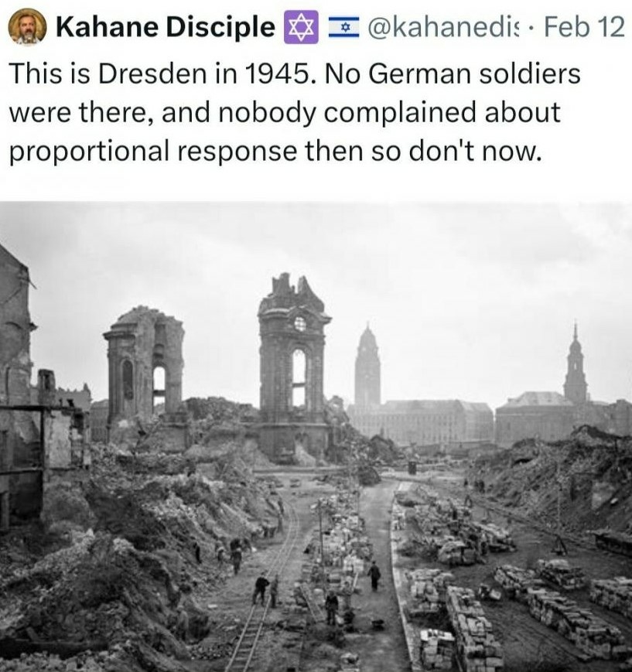632x672 pixels.
Task: Open the Feb 12 timestamp link
Action: coord(584,27)
